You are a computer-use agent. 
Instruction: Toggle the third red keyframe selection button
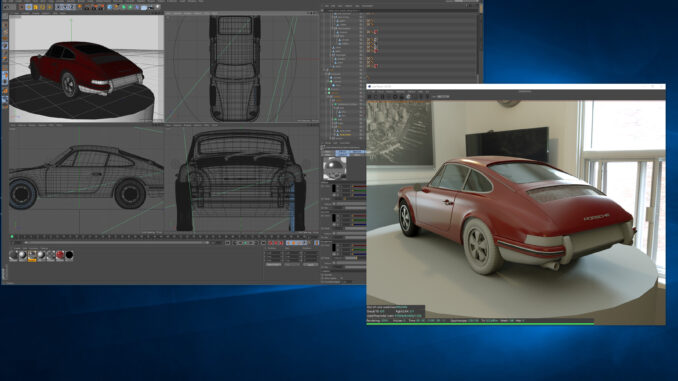tap(281, 243)
